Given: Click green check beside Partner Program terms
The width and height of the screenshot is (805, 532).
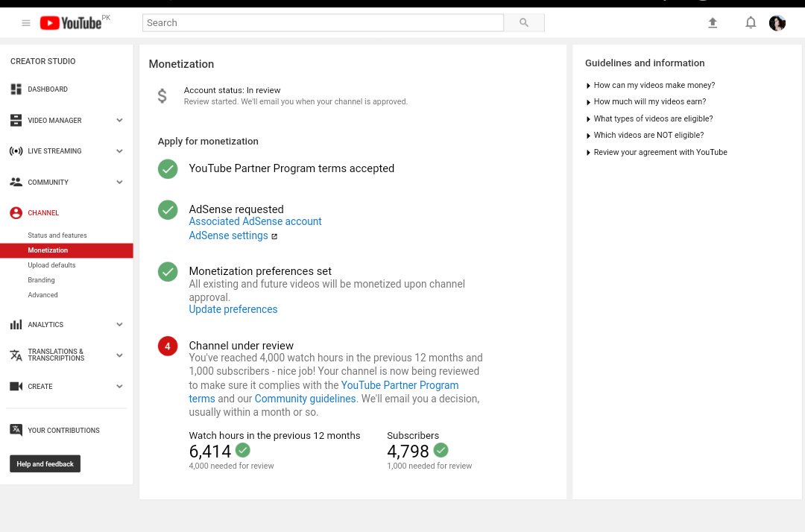Looking at the screenshot, I should click(x=168, y=169).
